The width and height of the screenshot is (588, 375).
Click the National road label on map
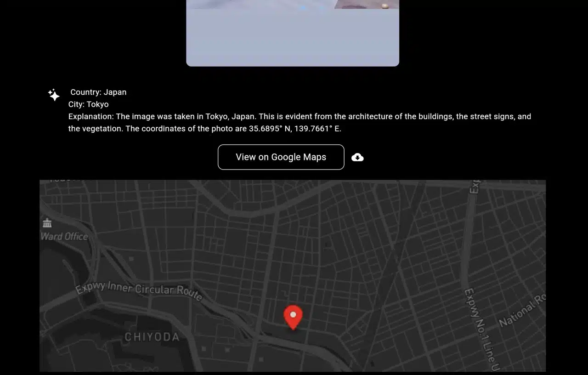521,312
